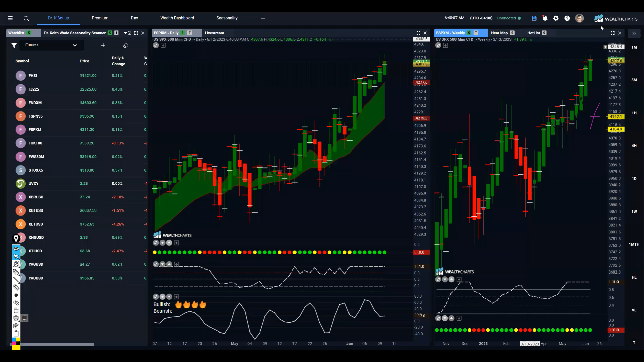Pick the yellow color swatch below the toolbar

[x=16, y=348]
